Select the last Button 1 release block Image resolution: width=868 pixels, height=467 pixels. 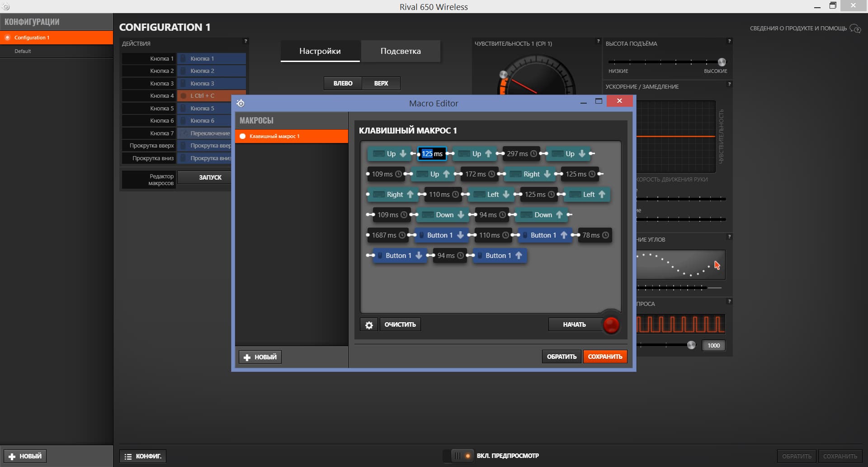500,256
